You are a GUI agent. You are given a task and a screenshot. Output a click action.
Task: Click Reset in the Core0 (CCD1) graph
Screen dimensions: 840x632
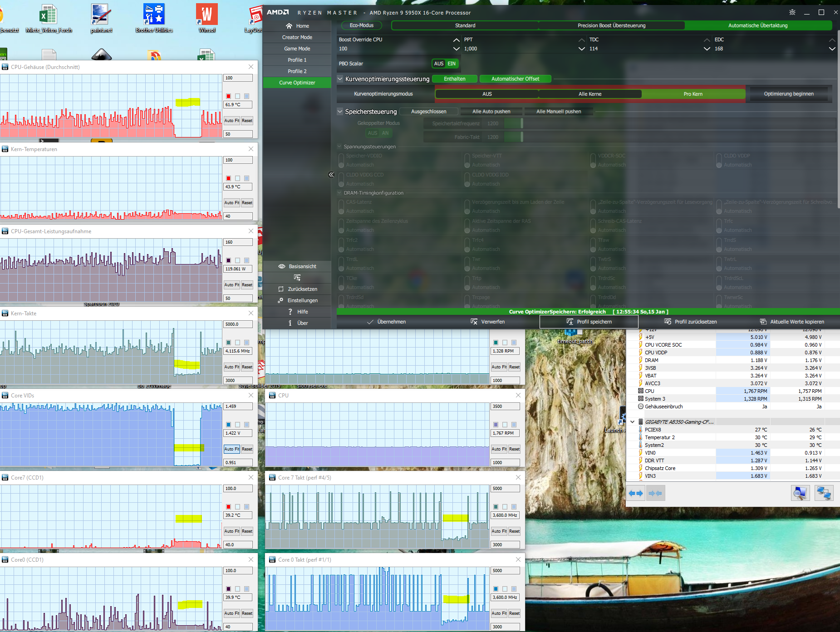click(x=247, y=613)
